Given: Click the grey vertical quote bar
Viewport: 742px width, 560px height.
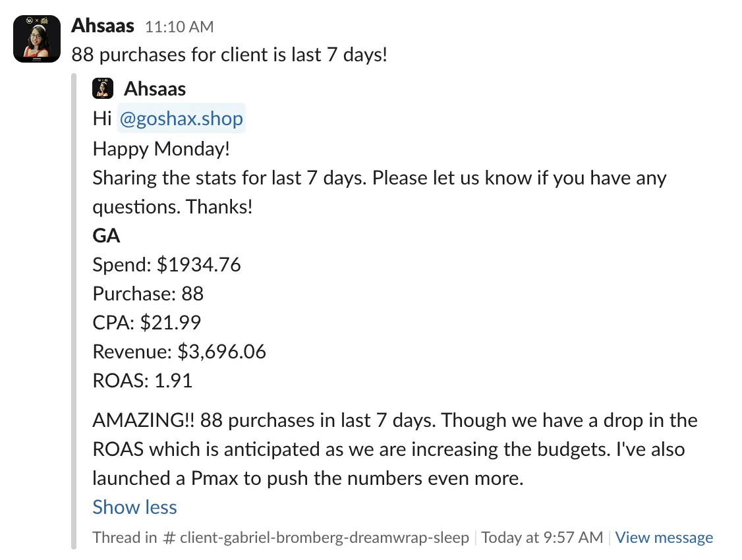Looking at the screenshot, I should (x=74, y=311).
